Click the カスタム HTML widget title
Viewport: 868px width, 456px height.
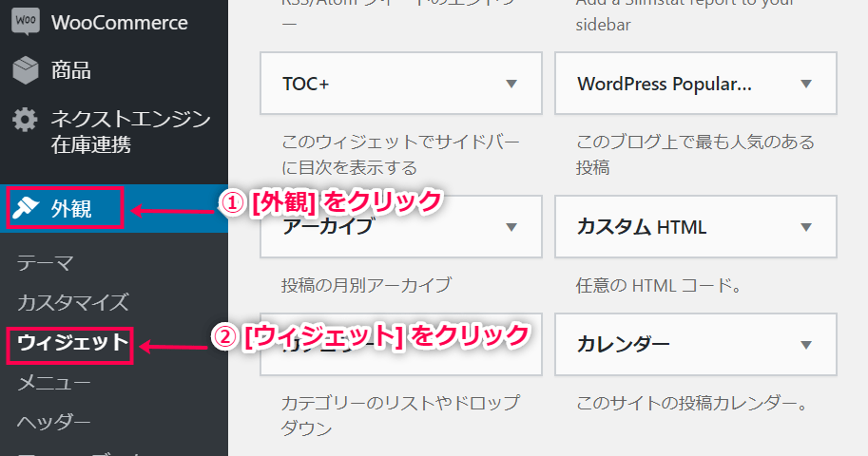(642, 227)
